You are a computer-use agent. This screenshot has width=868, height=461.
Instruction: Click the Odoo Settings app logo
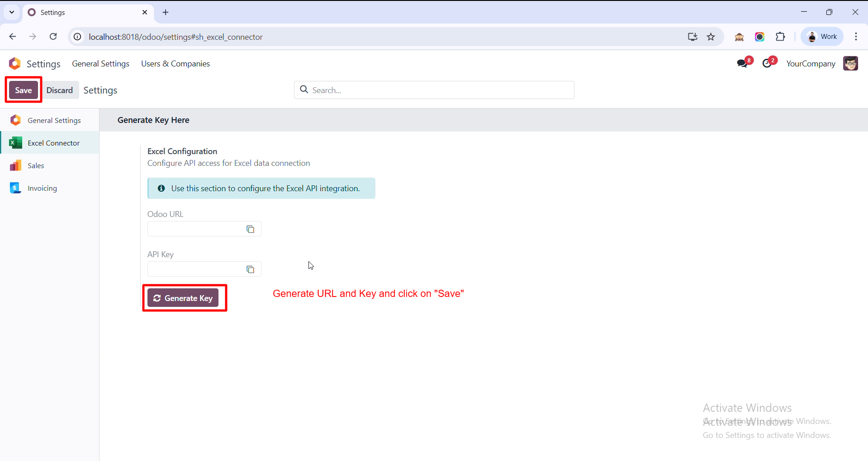(x=15, y=64)
